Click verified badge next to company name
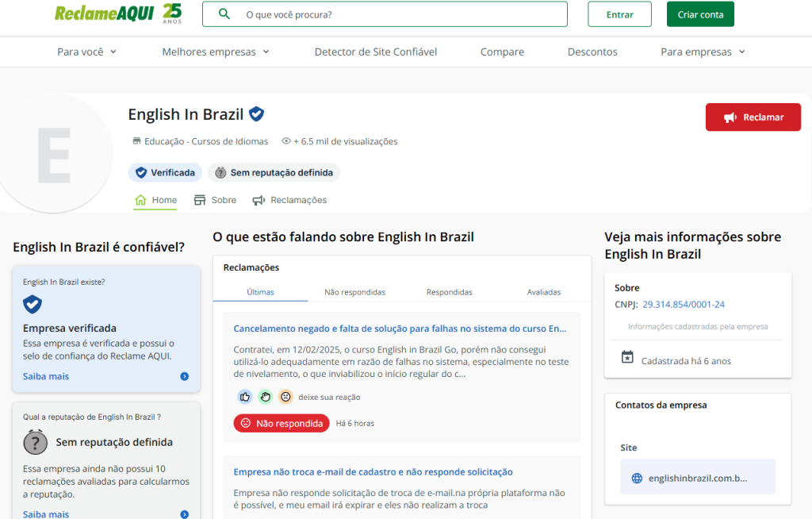The image size is (812, 519). (256, 113)
